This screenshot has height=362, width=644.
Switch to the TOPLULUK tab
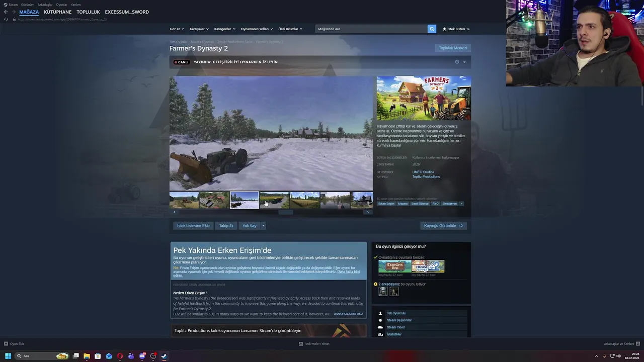click(x=88, y=12)
